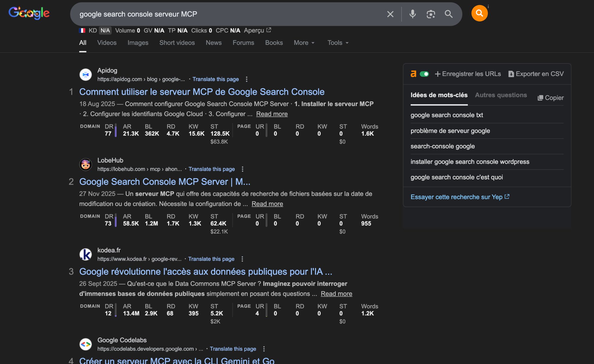Screen dimensions: 594x364
Task: Select keyword idea google search console txt
Action: tap(447, 115)
